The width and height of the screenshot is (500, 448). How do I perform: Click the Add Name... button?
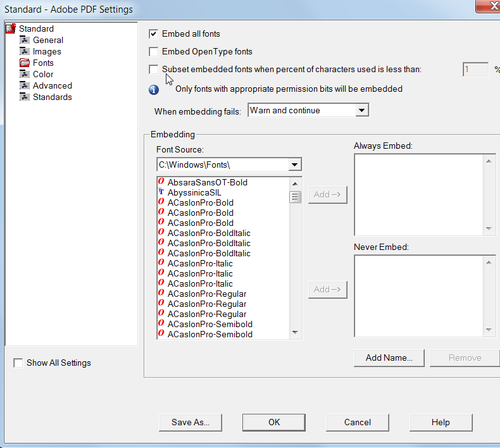pos(389,358)
